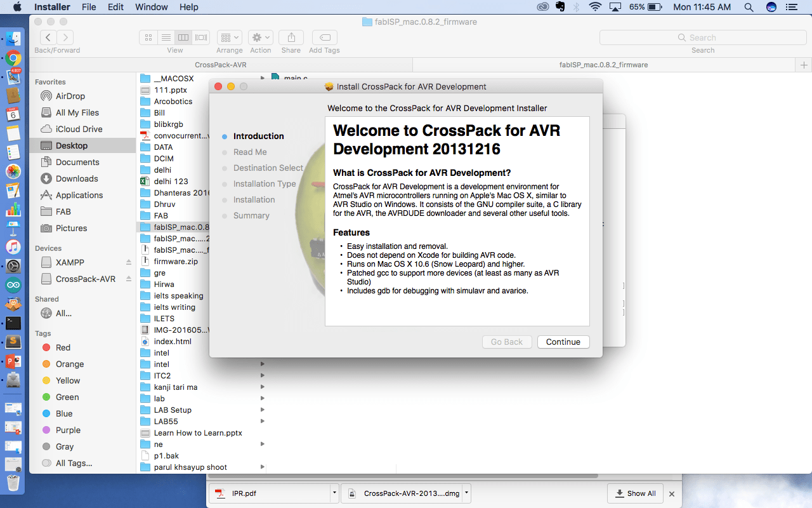The image size is (812, 508).
Task: Eject the XAMPP volume
Action: tap(129, 262)
